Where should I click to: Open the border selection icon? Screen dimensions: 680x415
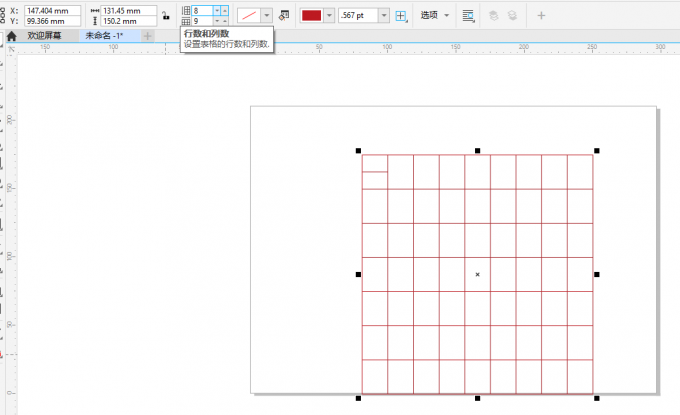tap(401, 16)
